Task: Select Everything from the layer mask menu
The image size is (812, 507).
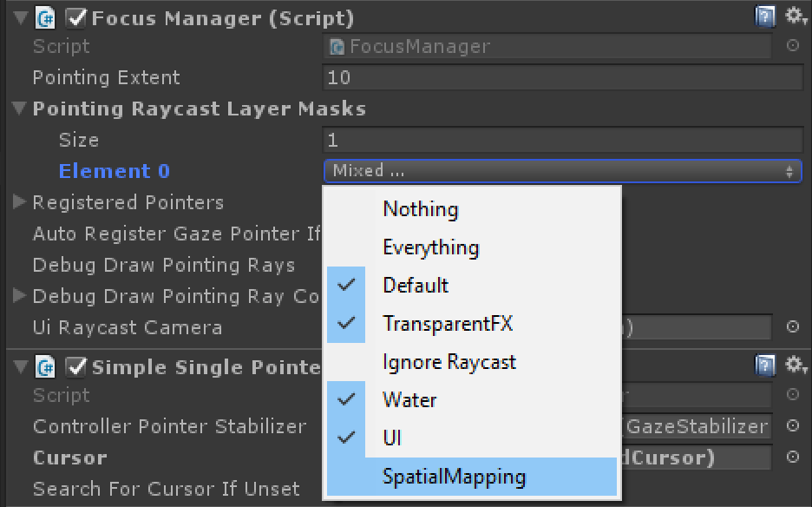Action: pos(431,247)
